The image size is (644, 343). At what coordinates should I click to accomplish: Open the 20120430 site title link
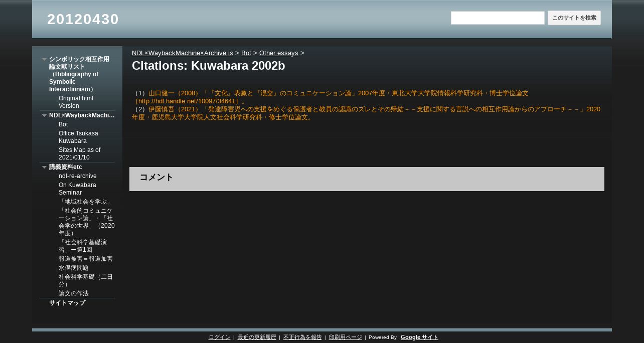pyautogui.click(x=83, y=19)
